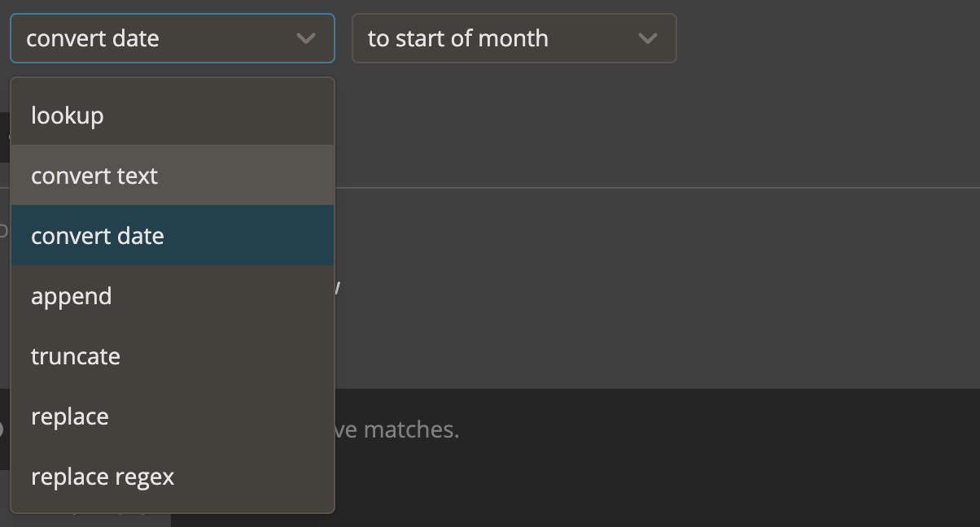980x527 pixels.
Task: Click the chevron on the convert date dropdown
Action: click(x=306, y=38)
